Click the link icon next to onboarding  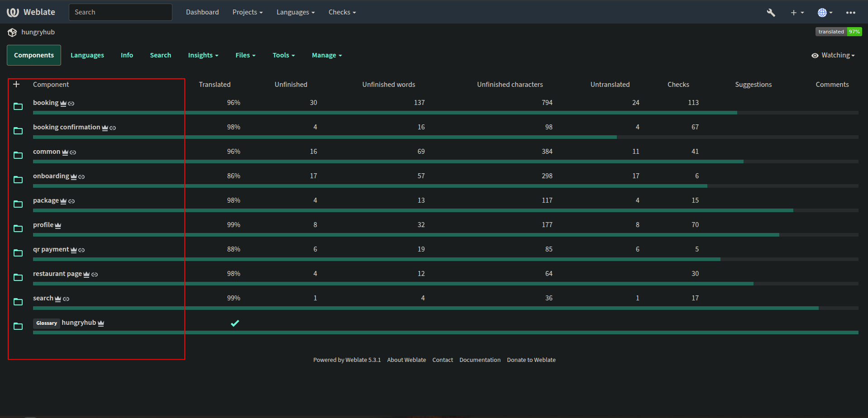pos(81,177)
